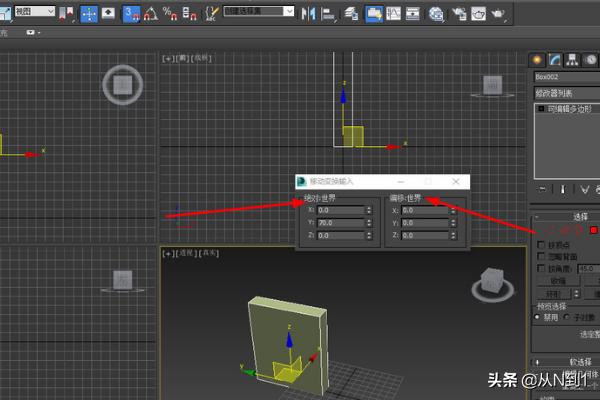Toggle the spinner snap button

pos(189,14)
